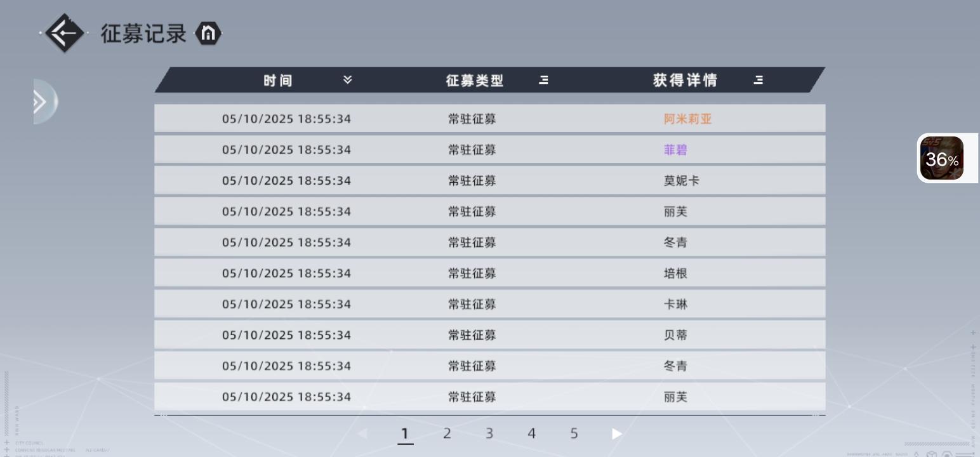
Task: Select the 卡琳 record row
Action: 490,304
